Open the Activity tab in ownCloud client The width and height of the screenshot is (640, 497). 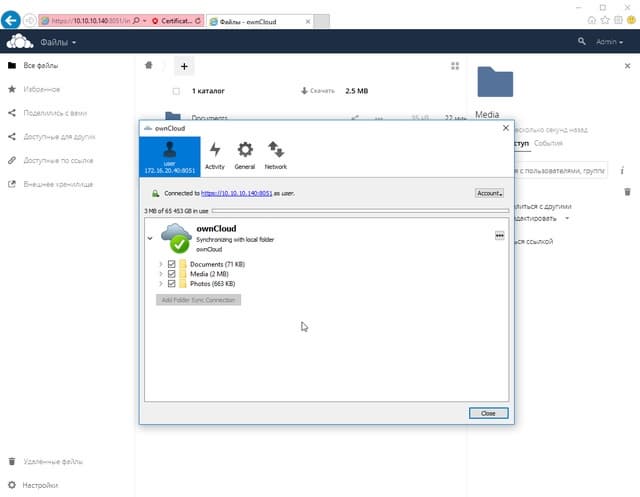215,155
